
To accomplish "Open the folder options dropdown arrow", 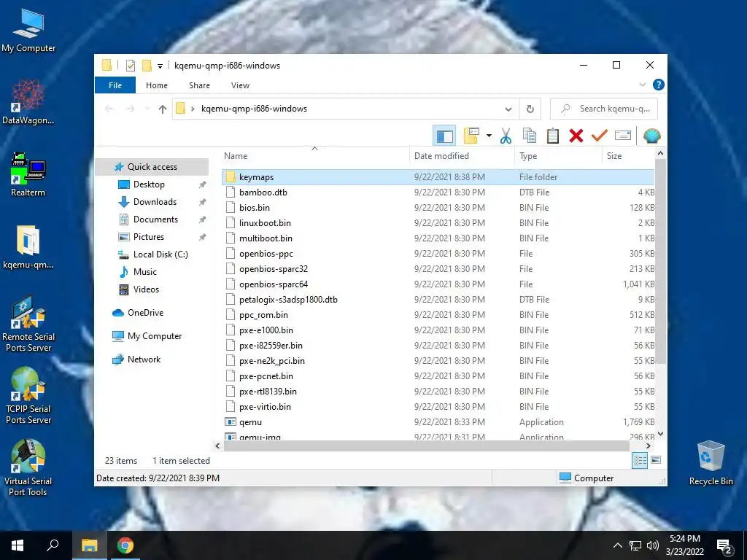I will 489,136.
